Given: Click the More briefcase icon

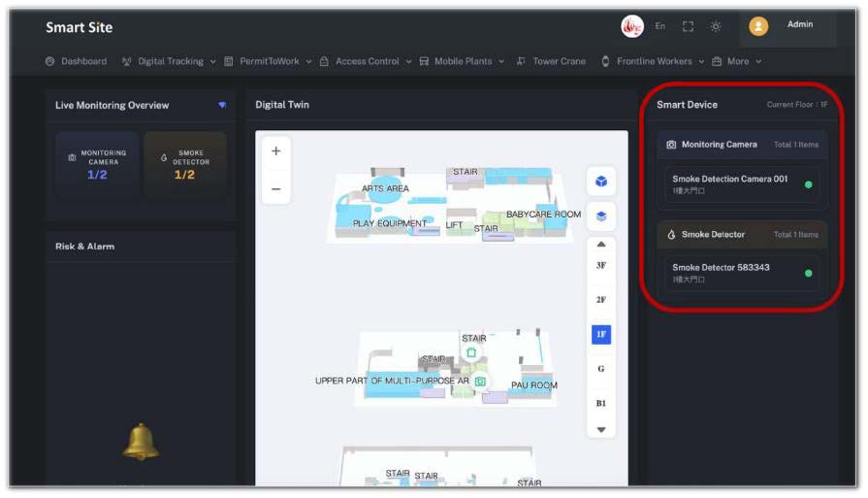Looking at the screenshot, I should coord(717,61).
